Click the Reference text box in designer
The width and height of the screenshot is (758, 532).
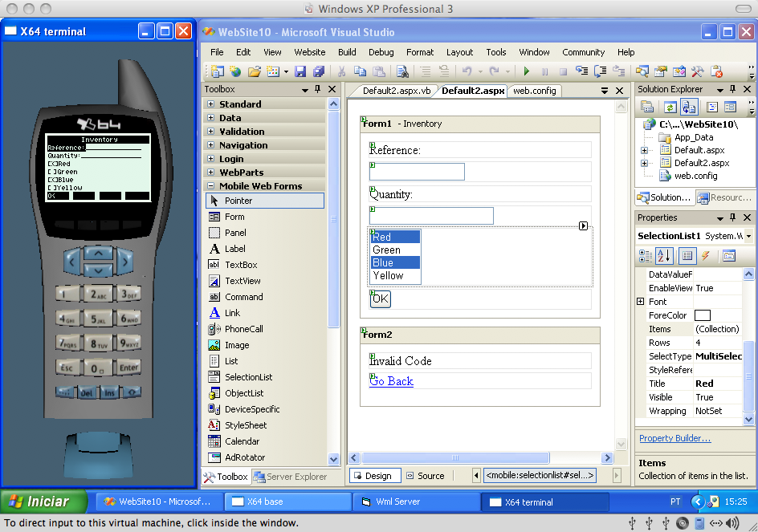tap(417, 172)
